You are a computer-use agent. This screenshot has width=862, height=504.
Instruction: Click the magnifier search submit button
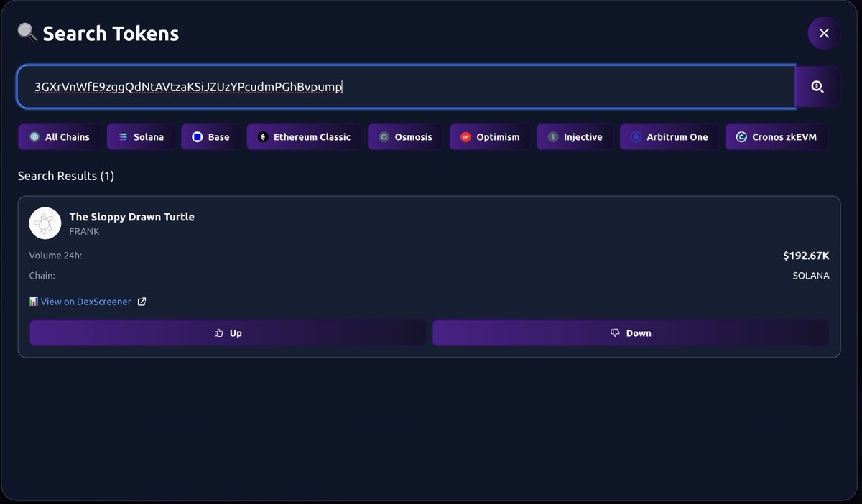click(x=817, y=87)
